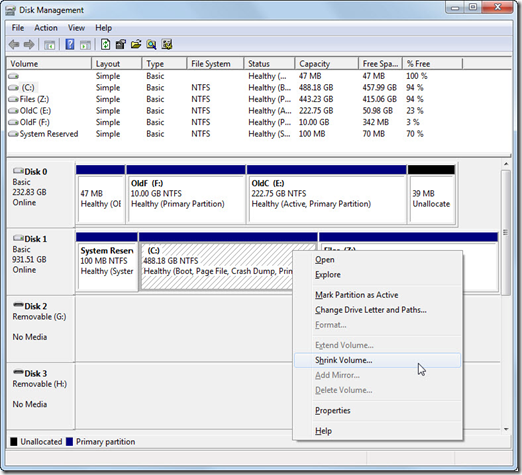The height and width of the screenshot is (475, 522).
Task: Click the drive icon for OldF (F:)
Action: pos(13,122)
